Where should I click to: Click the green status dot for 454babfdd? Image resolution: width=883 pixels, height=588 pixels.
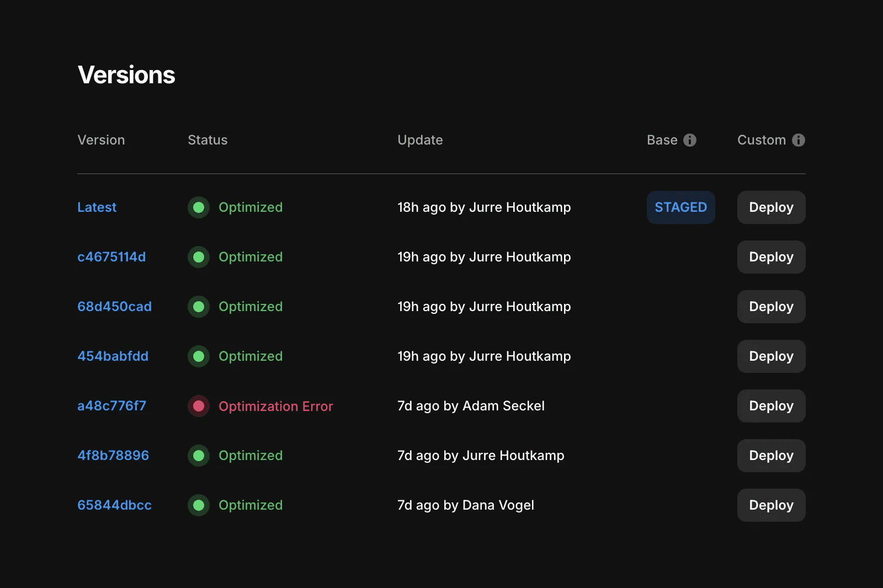tap(199, 356)
